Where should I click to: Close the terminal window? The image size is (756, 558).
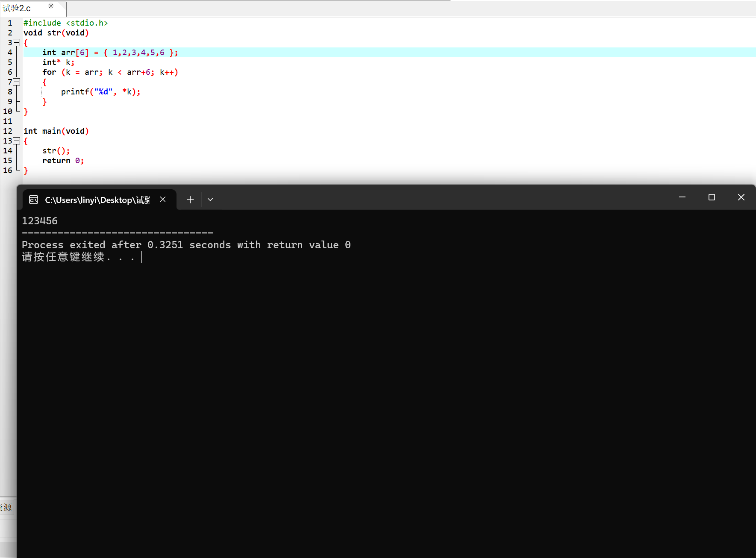[741, 197]
